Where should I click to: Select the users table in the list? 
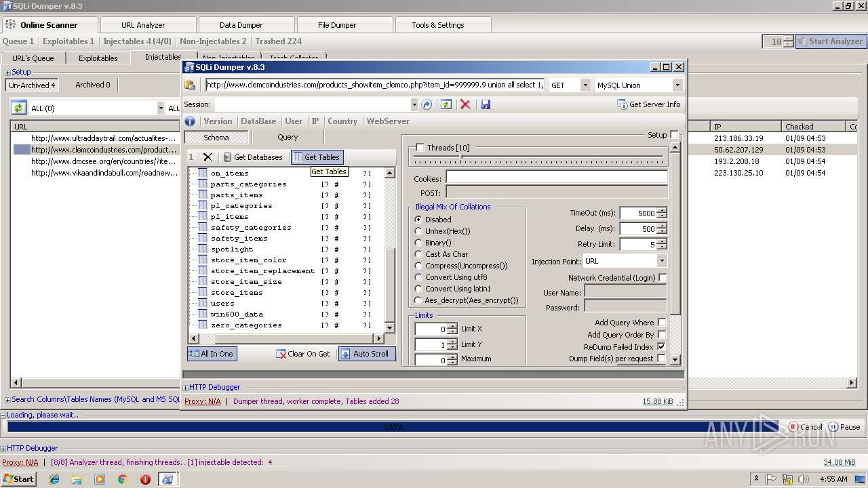pos(222,304)
